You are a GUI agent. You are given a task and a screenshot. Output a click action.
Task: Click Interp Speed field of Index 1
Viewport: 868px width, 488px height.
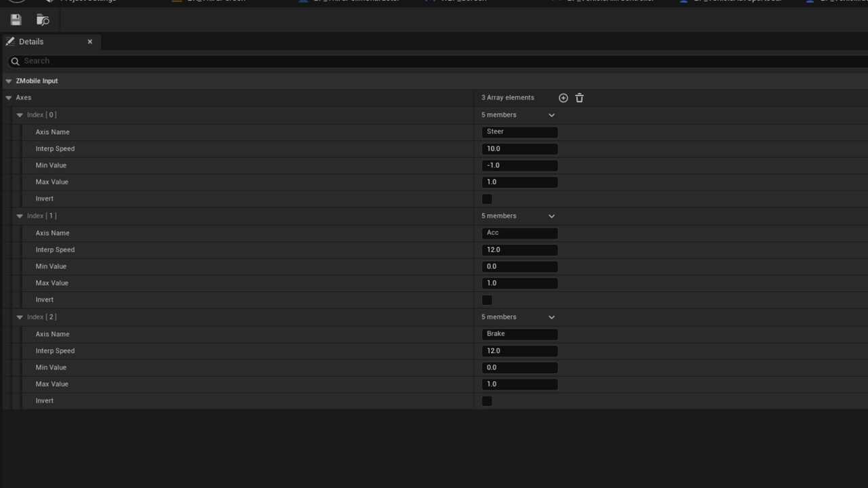click(x=520, y=250)
